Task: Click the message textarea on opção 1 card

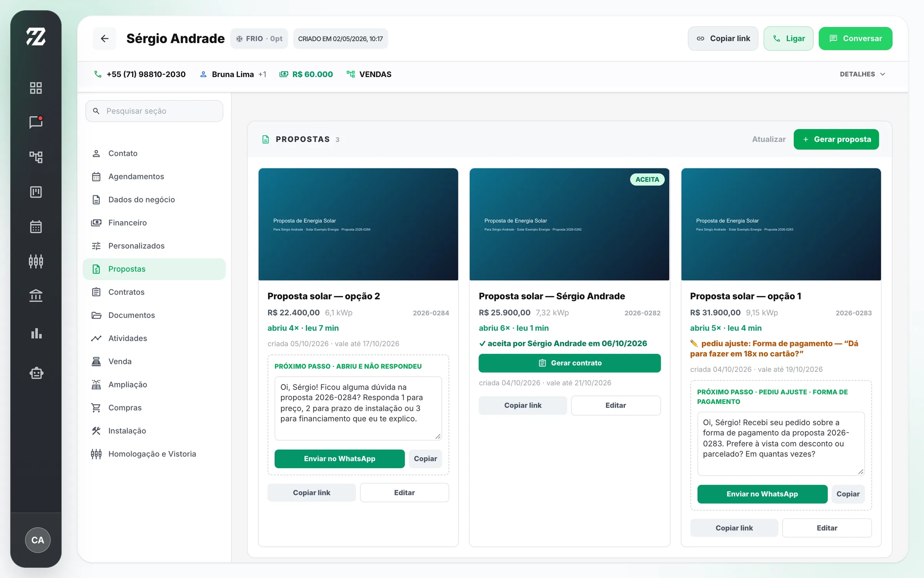Action: pos(781,444)
